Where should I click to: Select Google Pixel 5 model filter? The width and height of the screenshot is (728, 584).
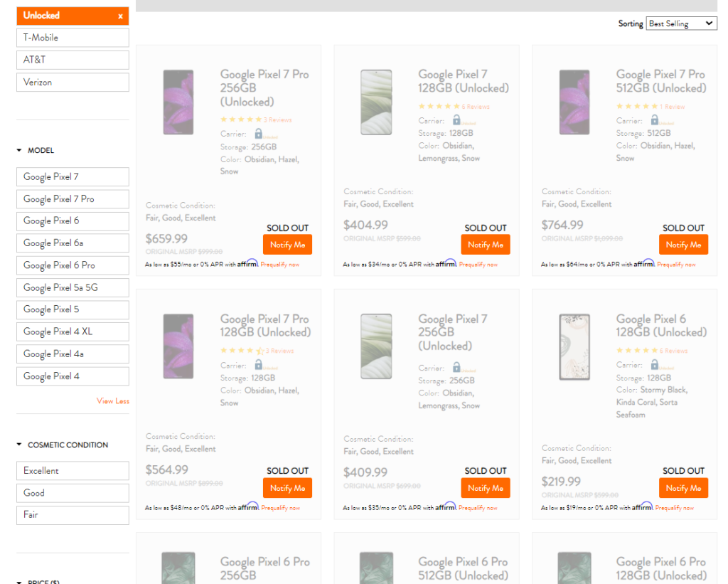pos(73,309)
